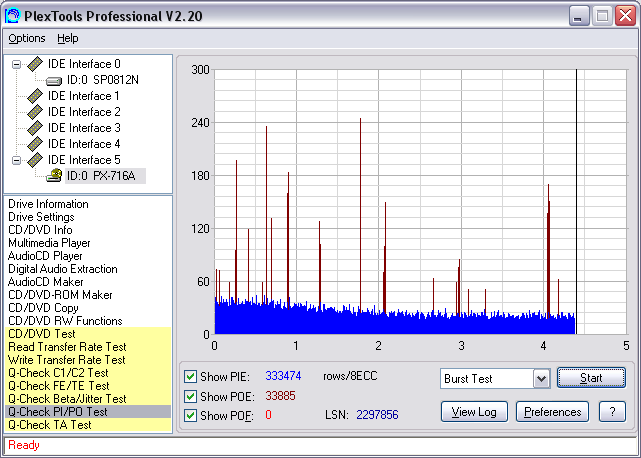Open Preferences dialog
This screenshot has height=458, width=641.
(552, 412)
